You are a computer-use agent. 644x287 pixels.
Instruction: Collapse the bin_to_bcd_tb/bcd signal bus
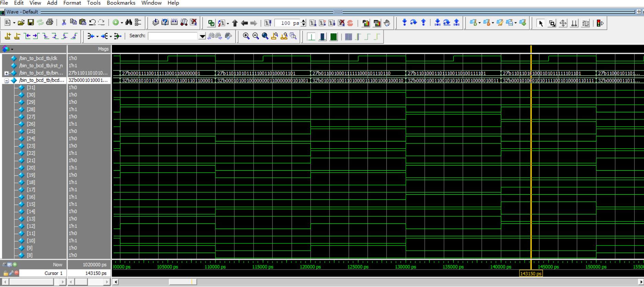6,80
